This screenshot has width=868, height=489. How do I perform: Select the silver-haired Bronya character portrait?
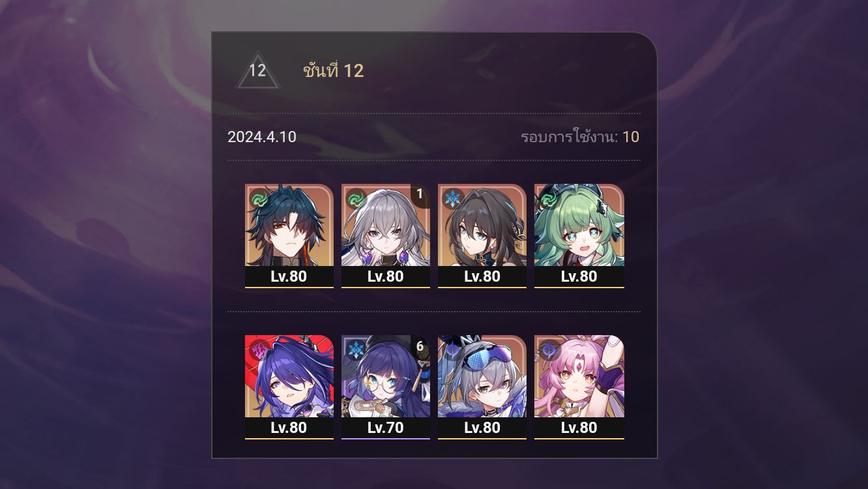point(386,235)
